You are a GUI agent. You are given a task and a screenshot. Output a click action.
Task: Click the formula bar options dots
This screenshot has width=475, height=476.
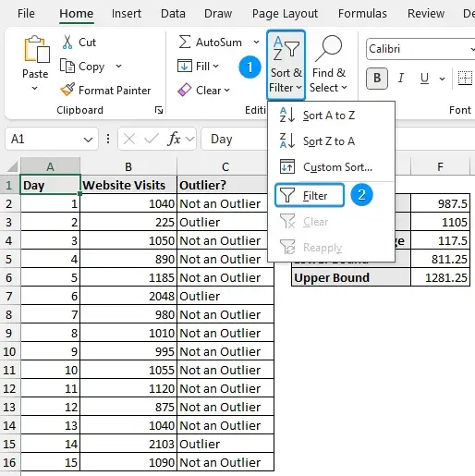[108, 139]
